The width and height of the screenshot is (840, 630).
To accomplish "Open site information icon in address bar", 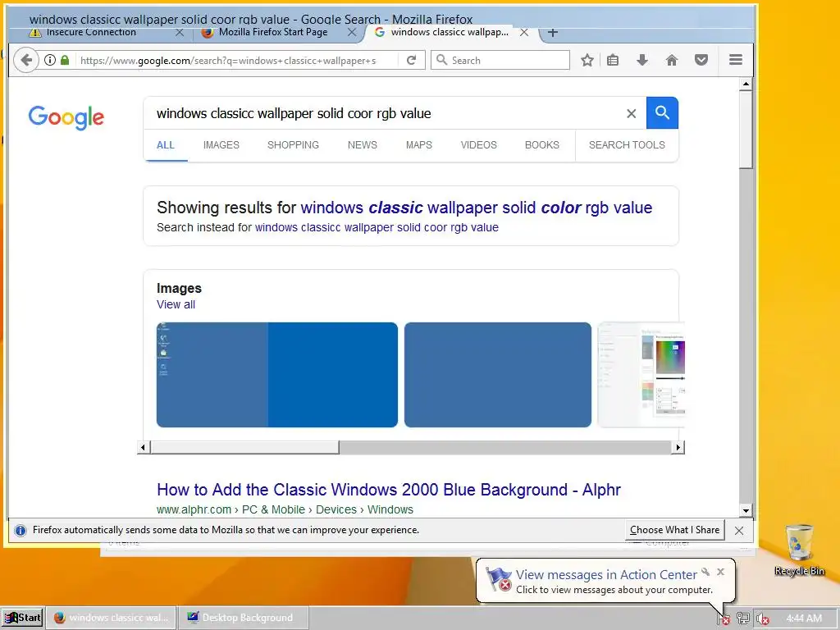I will (x=50, y=60).
